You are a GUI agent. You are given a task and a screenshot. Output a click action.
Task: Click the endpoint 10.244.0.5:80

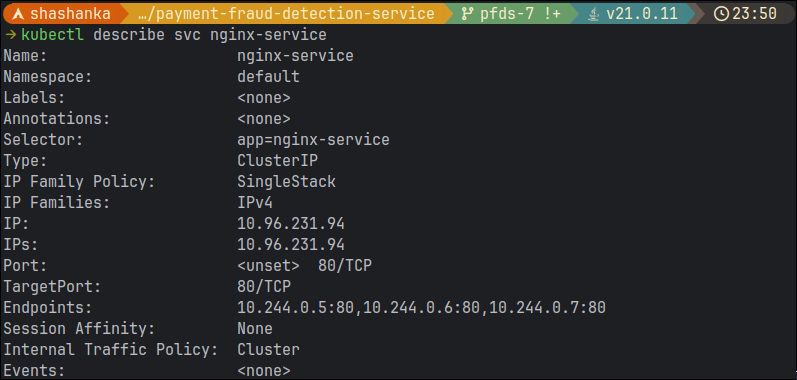(x=295, y=307)
